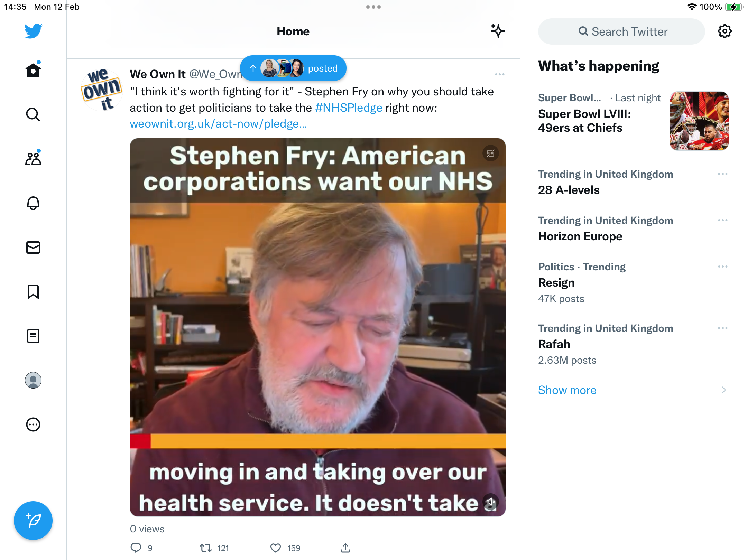This screenshot has width=747, height=560.
Task: Open Messages envelope icon
Action: (x=33, y=248)
